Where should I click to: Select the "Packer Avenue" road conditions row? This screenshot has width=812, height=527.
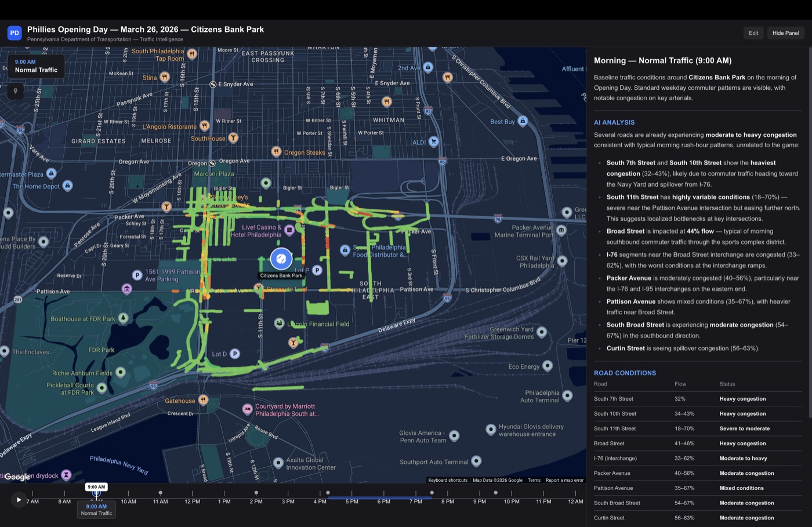(698, 474)
